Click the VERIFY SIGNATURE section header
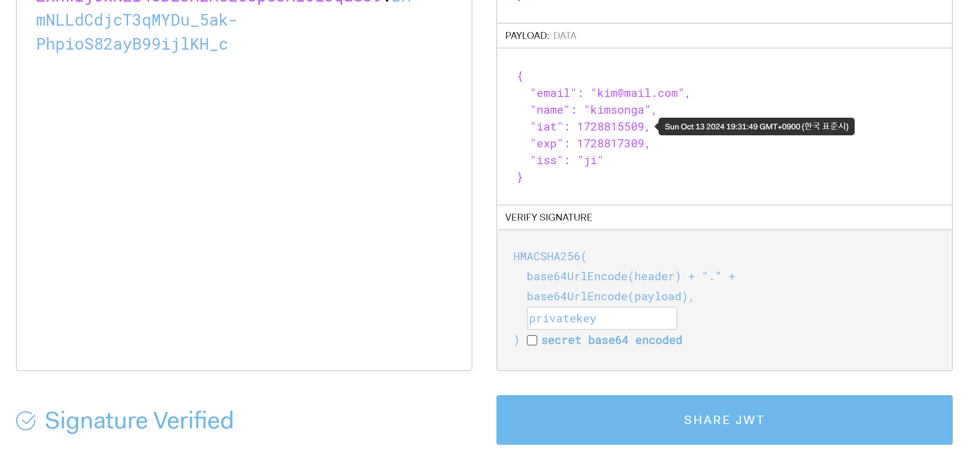Screen dimensions: 980x460 548,217
